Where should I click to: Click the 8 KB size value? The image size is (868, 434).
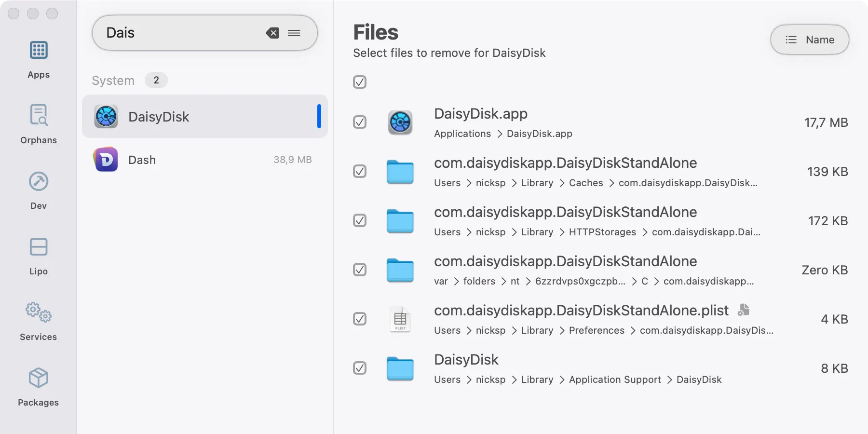pos(834,368)
